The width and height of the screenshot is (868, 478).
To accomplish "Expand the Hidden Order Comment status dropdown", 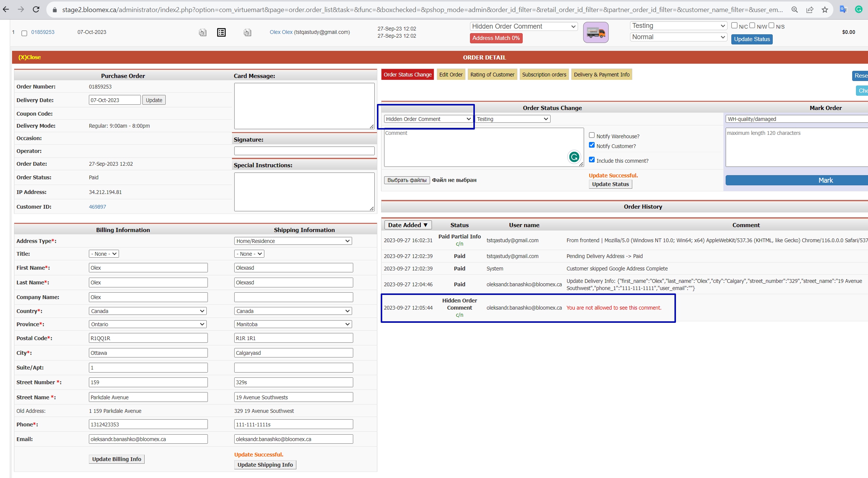I will 428,119.
